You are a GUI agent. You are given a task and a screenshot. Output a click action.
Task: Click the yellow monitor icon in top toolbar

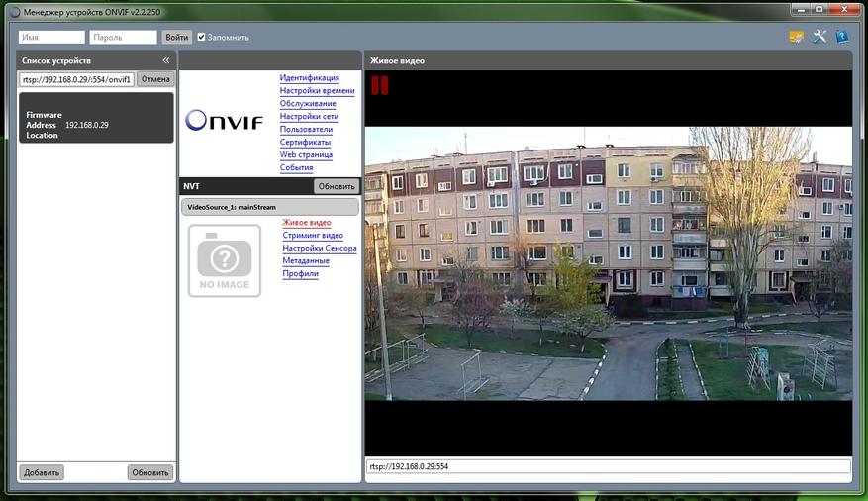pos(797,37)
